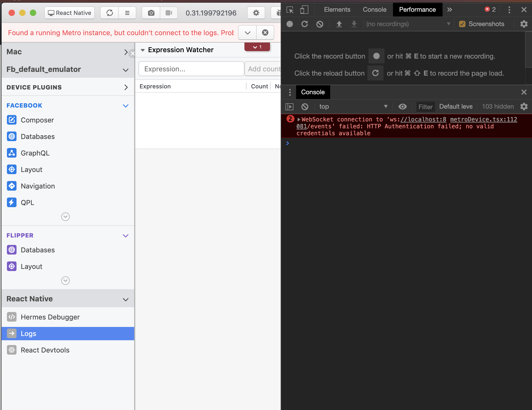Toggle the live expression eye icon
Viewport: 532px width, 410px height.
(x=402, y=106)
